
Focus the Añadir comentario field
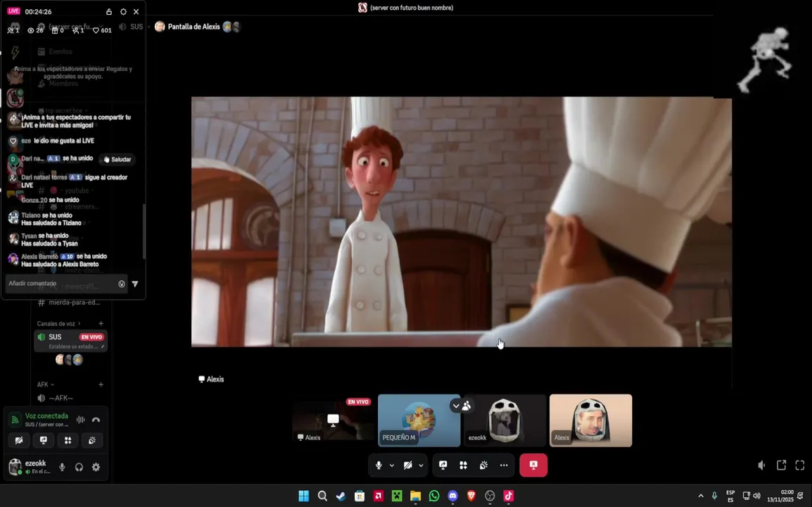coord(61,284)
